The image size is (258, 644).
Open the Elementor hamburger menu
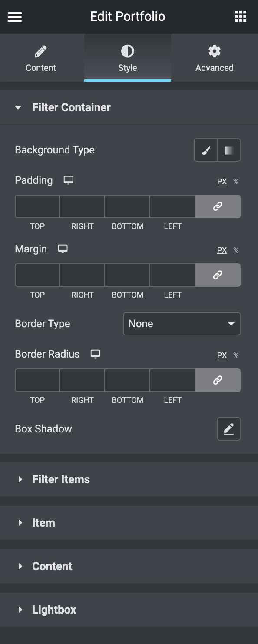click(14, 17)
